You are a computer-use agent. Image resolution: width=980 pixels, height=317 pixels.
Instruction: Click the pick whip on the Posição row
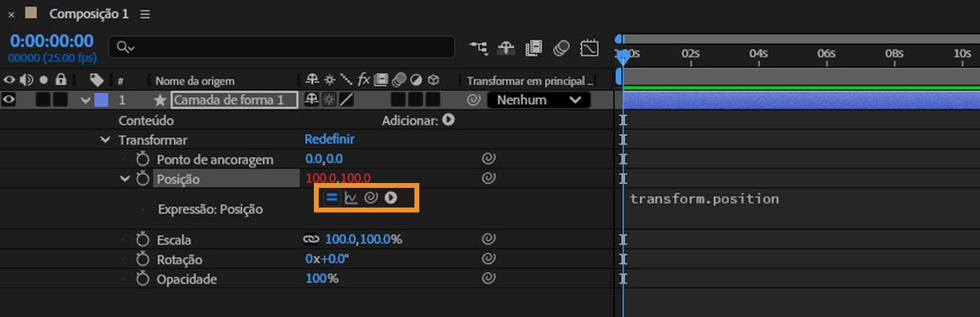tap(489, 178)
